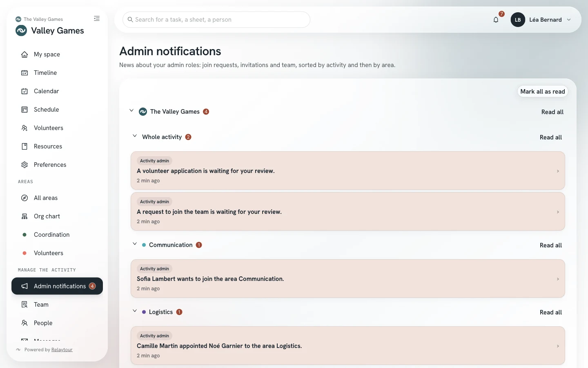Click the Valley Games logo
The height and width of the screenshot is (368, 588).
coord(21,31)
